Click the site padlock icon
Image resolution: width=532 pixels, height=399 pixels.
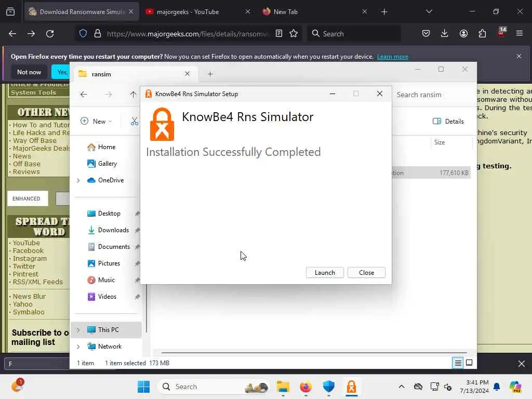[x=98, y=34]
